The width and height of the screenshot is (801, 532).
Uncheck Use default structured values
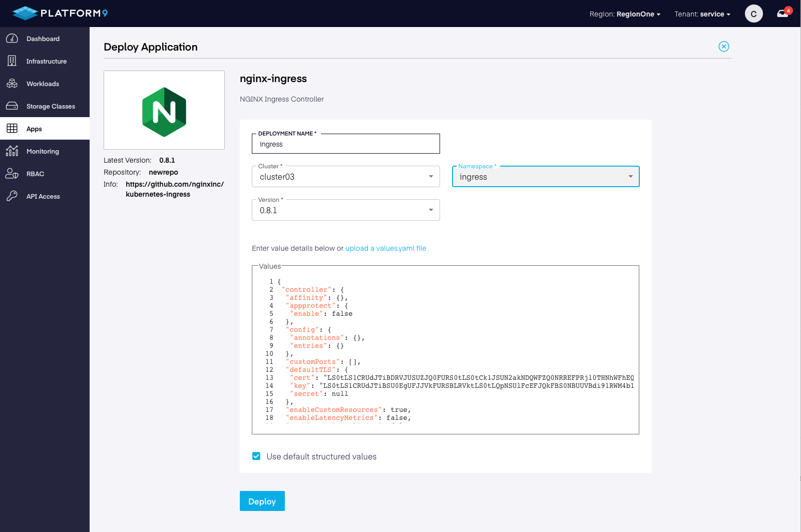coord(256,456)
